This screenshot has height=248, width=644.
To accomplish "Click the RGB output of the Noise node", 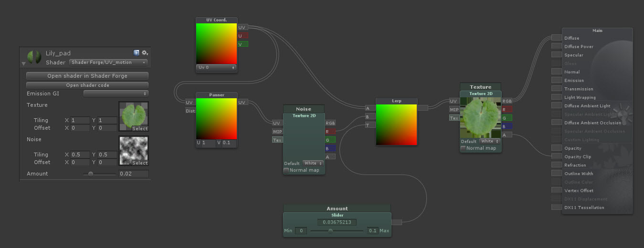I will (x=330, y=123).
